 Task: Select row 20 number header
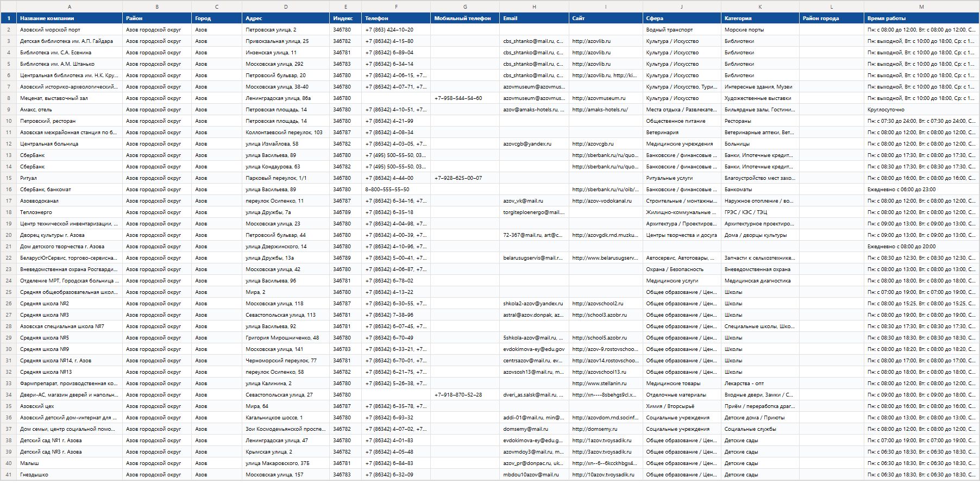pyautogui.click(x=9, y=235)
